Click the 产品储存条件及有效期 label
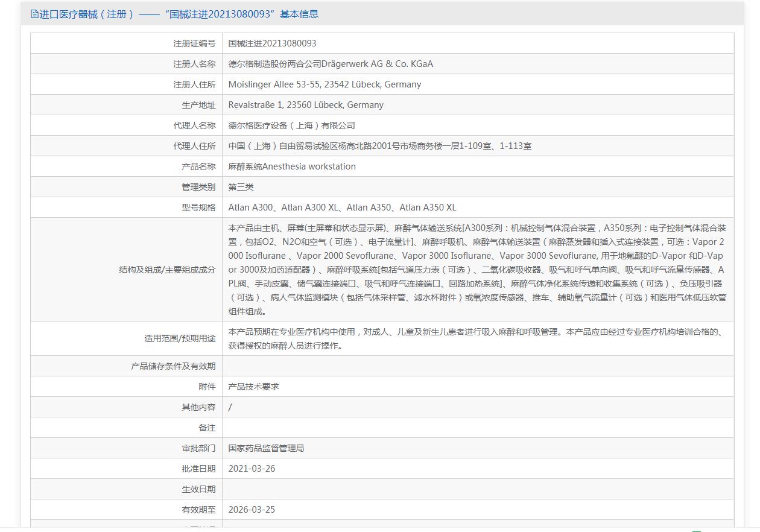The width and height of the screenshot is (760, 532). [173, 366]
